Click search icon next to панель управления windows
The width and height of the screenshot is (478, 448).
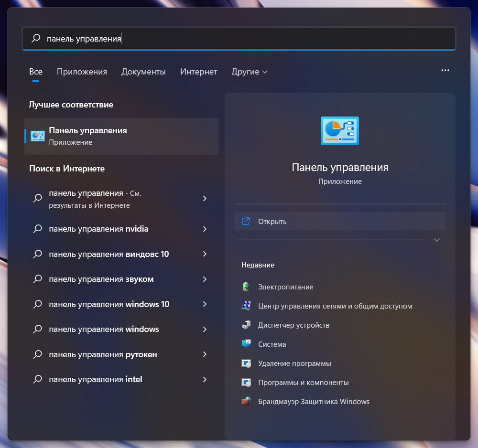tap(37, 329)
